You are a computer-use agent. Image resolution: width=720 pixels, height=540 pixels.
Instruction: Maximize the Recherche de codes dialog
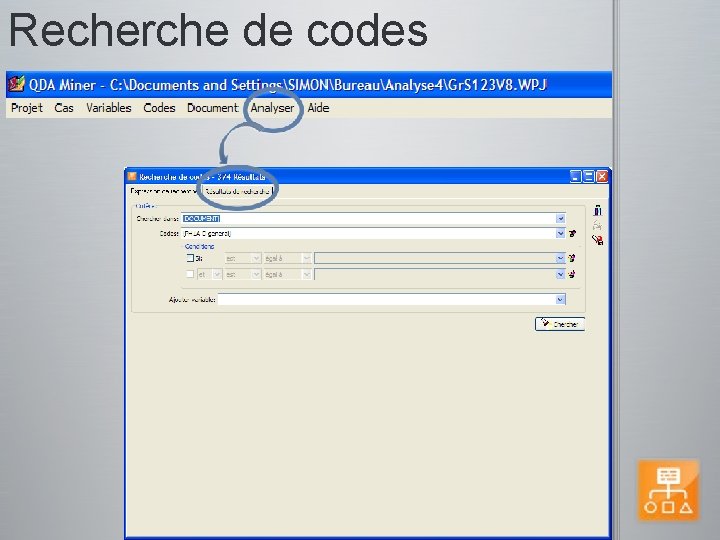[x=589, y=176]
